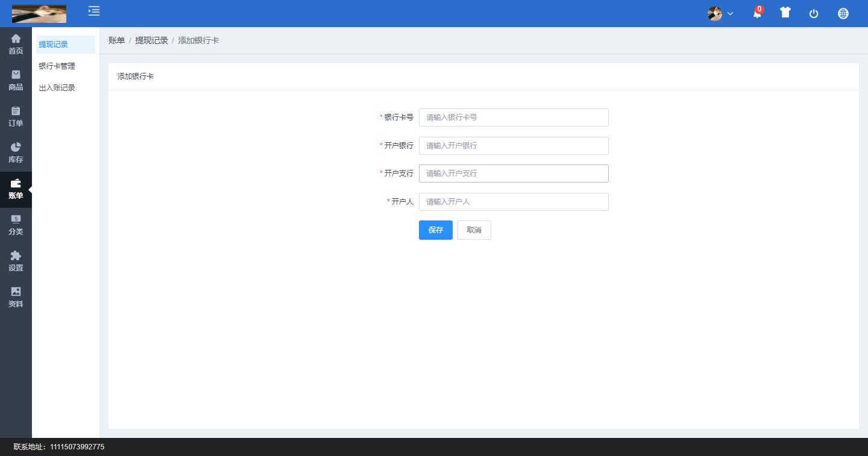Open the 分类 category sidebar item
This screenshot has width=868, height=456.
[x=16, y=225]
